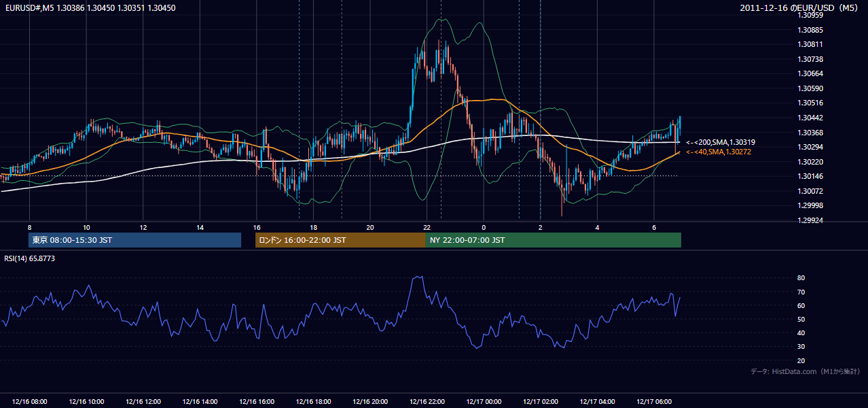Click the 12/16 16:00 time label
Screen dimensions: 868x408
[x=257, y=402]
